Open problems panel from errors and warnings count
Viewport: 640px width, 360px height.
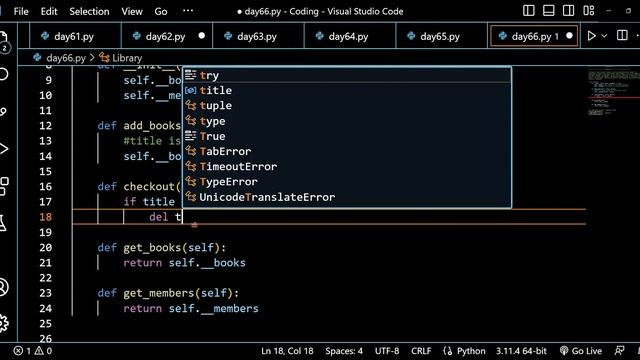pyautogui.click(x=33, y=351)
